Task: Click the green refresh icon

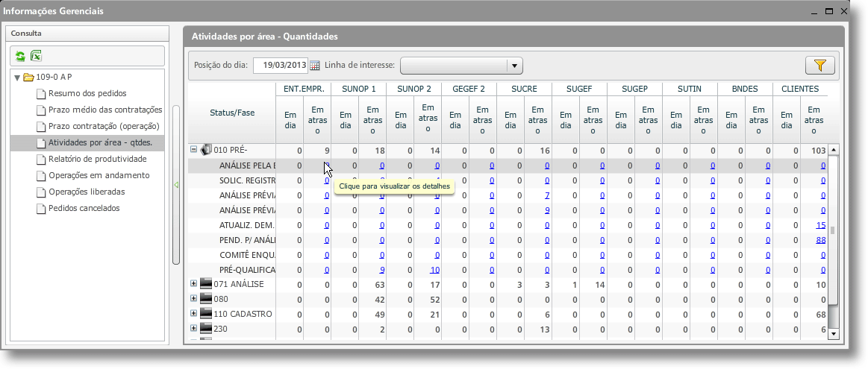Action: (x=20, y=56)
